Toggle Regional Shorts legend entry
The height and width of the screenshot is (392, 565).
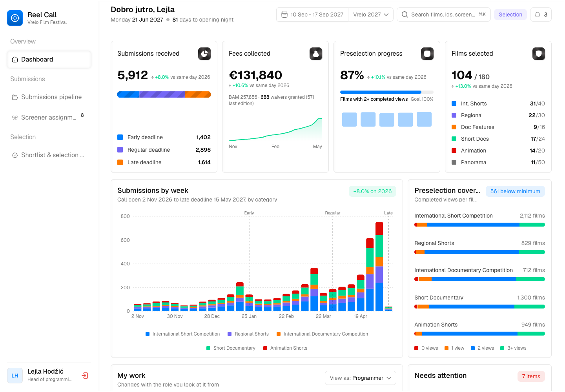point(248,334)
